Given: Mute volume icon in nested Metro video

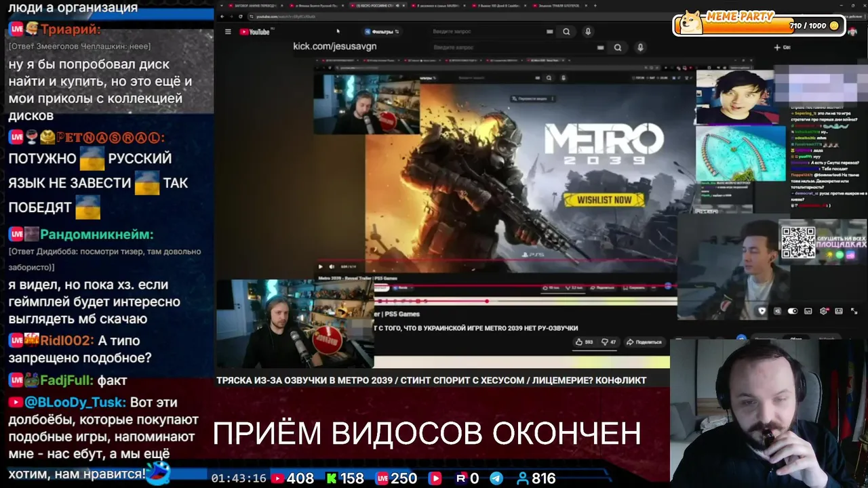Looking at the screenshot, I should (x=332, y=266).
